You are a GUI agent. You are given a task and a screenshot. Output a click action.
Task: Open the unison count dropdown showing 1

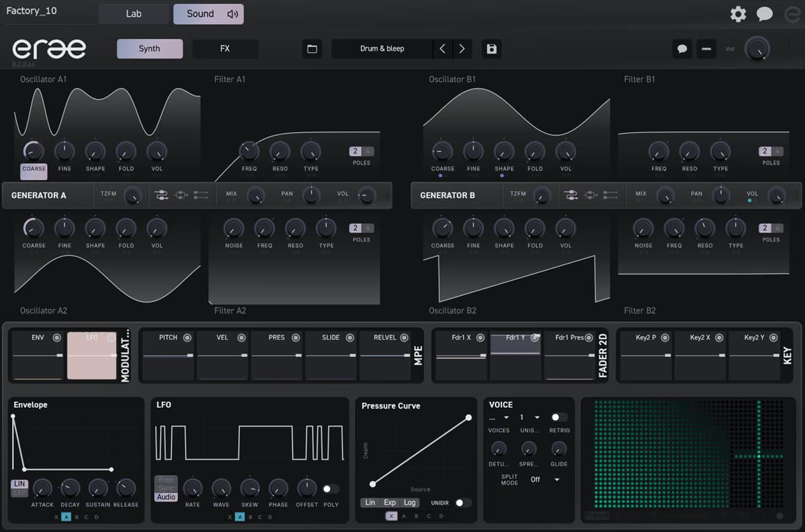pos(529,417)
